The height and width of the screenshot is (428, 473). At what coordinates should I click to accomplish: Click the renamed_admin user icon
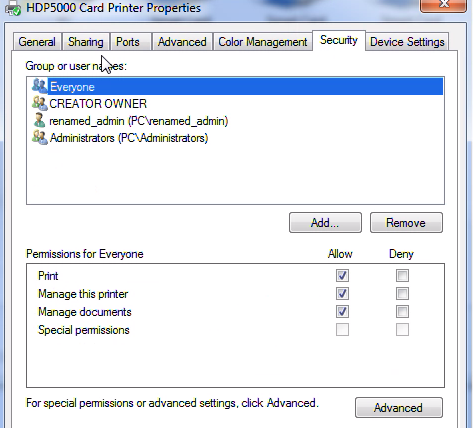pyautogui.click(x=40, y=120)
